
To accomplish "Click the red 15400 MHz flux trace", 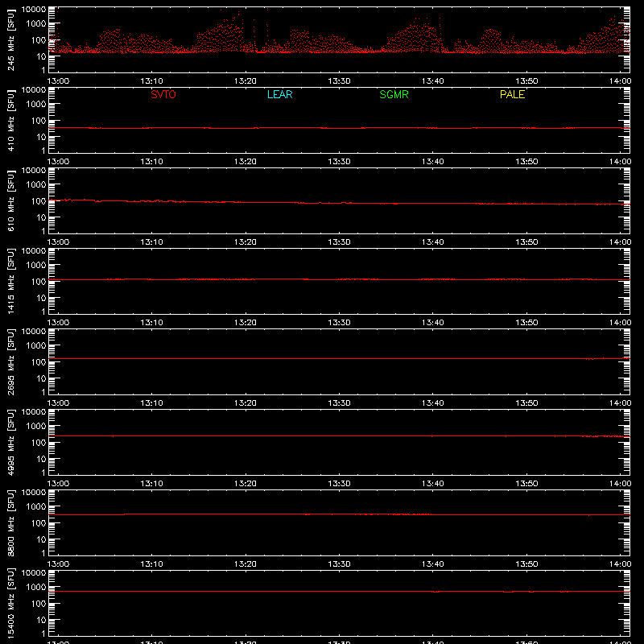I will 339,592.
